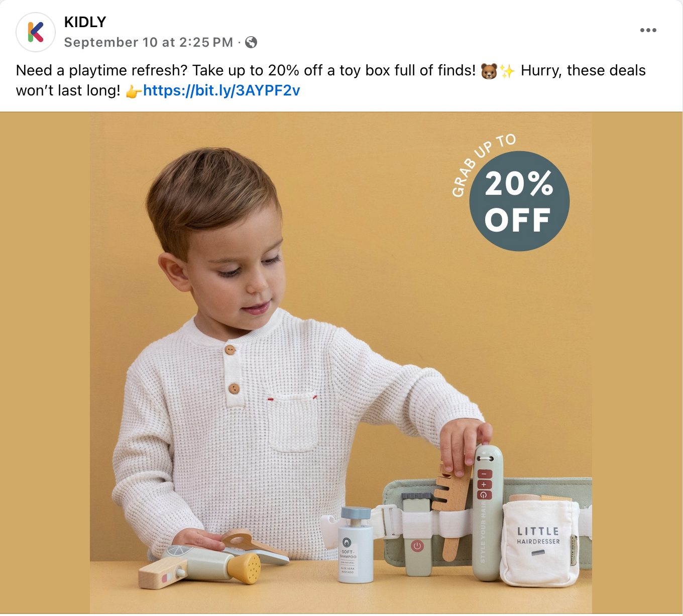Click the chest pocket on the boy's sweater

293,422
